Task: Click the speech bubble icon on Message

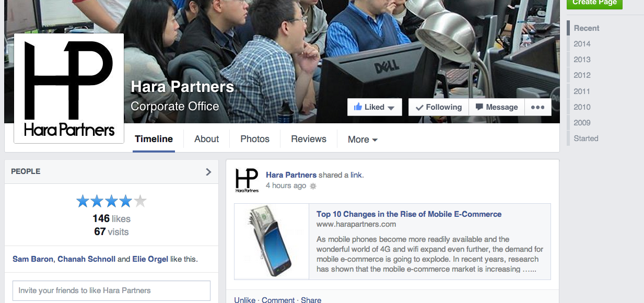Action: (x=479, y=107)
